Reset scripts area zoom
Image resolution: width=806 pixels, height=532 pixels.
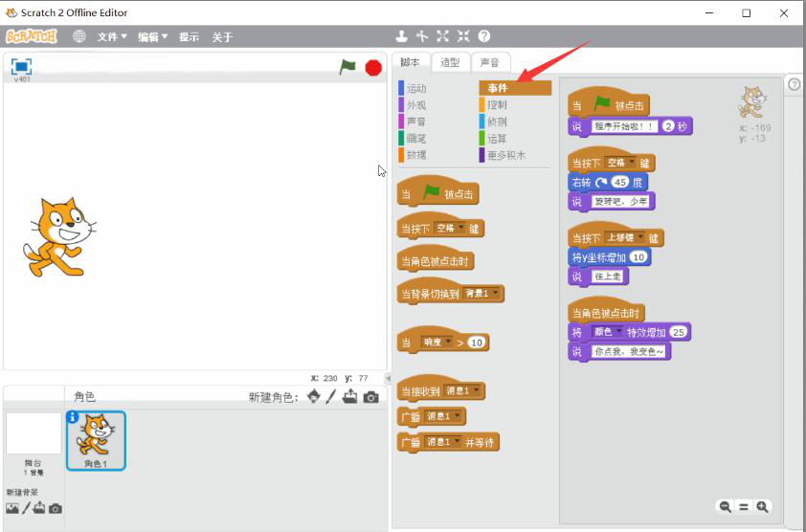(744, 507)
